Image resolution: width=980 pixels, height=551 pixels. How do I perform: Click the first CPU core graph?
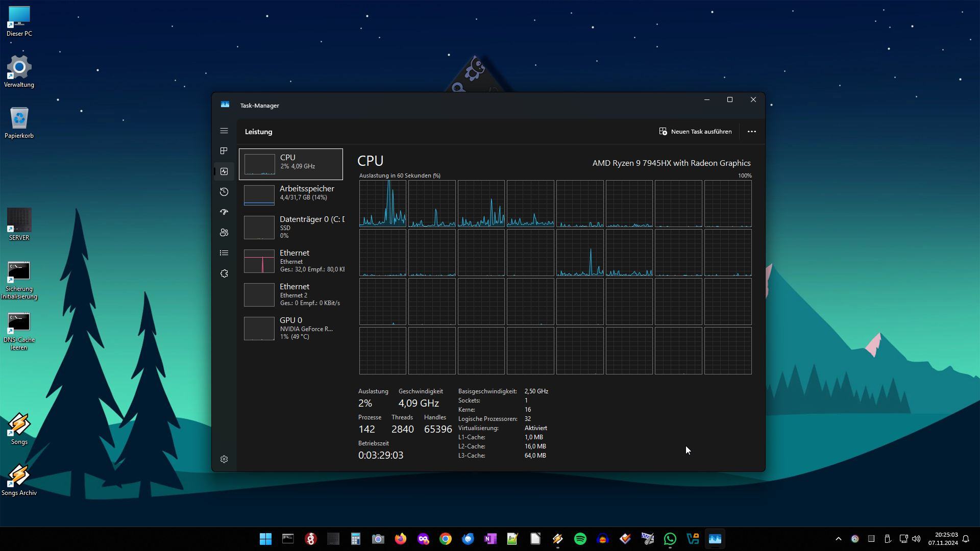point(382,204)
